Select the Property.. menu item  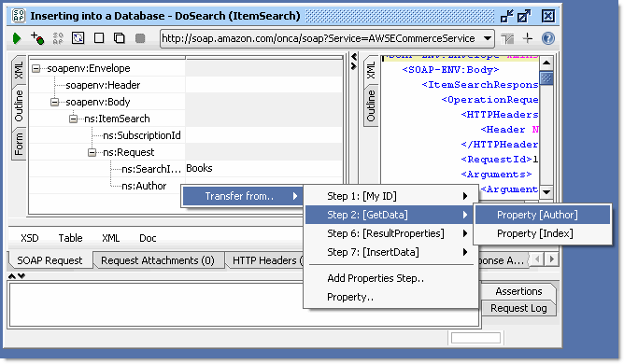[x=390, y=297]
